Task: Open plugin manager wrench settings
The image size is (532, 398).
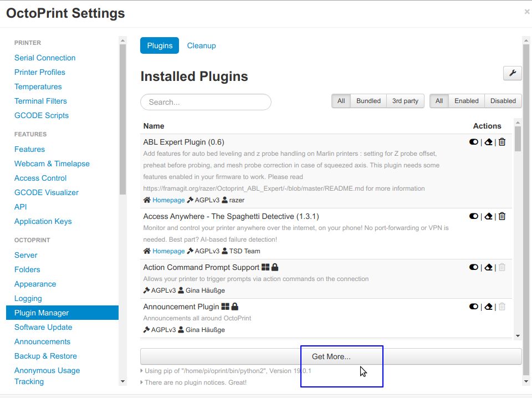Action: coord(512,73)
